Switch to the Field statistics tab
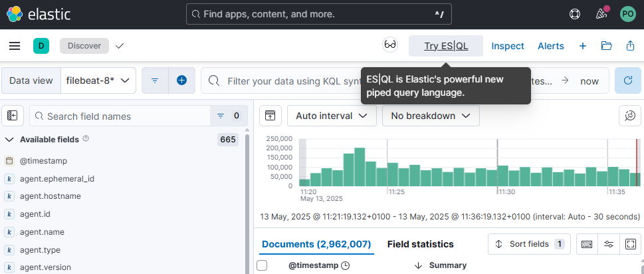This screenshot has width=644, height=274. (x=421, y=245)
